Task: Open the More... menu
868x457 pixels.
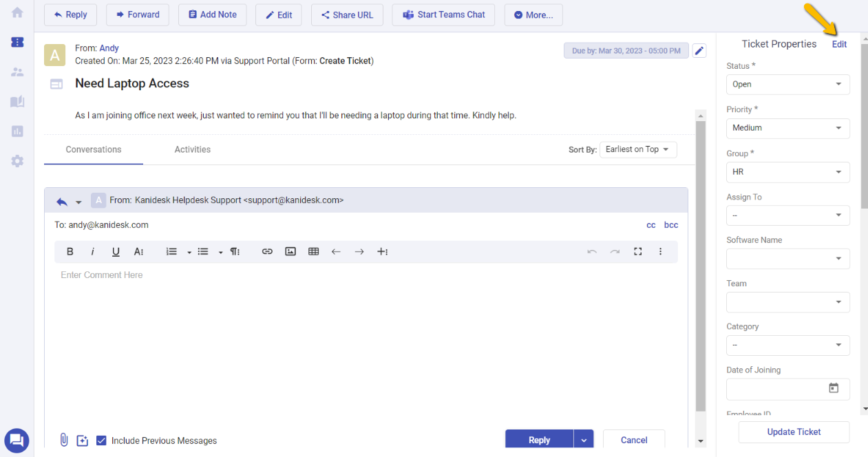Action: 533,14
